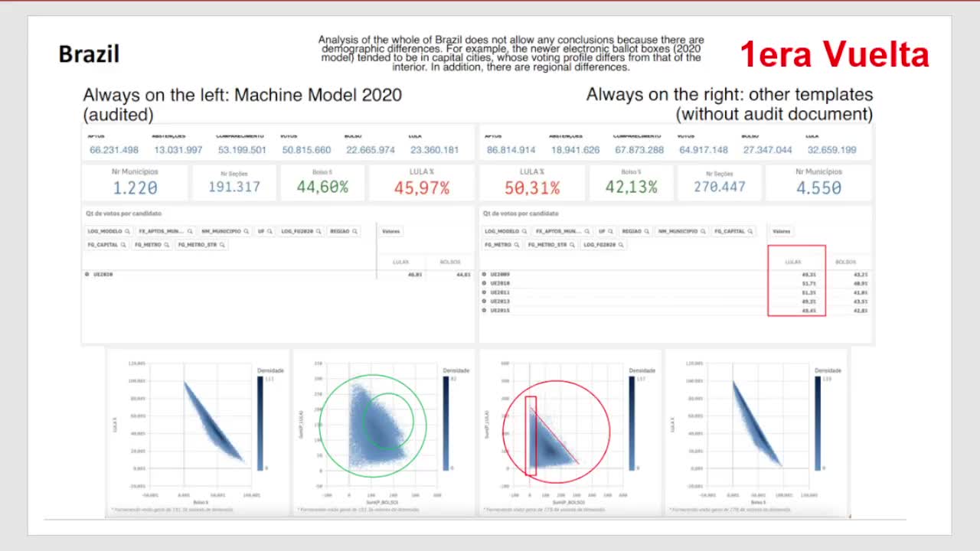Select the FX_APTOS_MUN field chip in left table

[x=165, y=231]
